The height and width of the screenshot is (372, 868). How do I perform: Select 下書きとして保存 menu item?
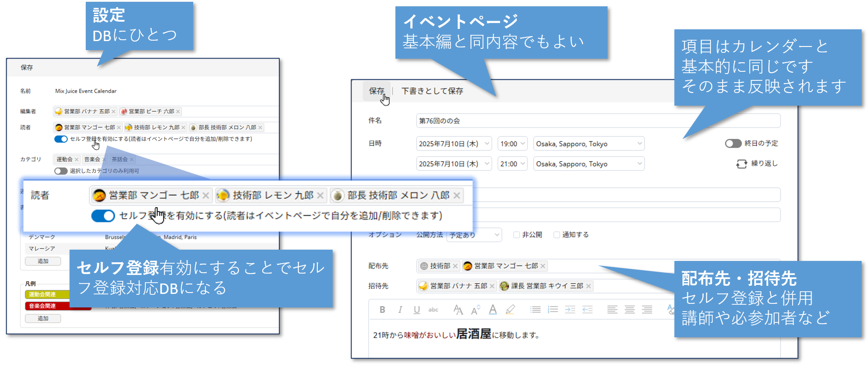click(x=432, y=91)
